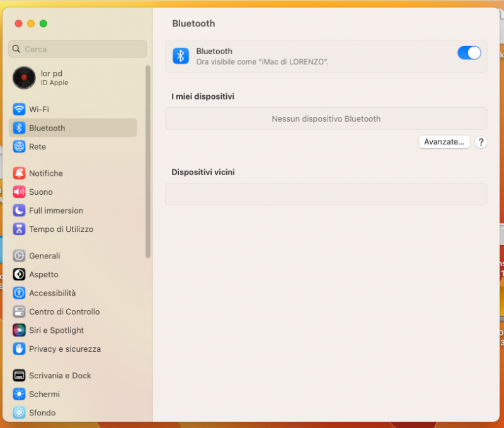Open Centro di Controllo settings
The image size is (504, 428).
pyautogui.click(x=64, y=311)
